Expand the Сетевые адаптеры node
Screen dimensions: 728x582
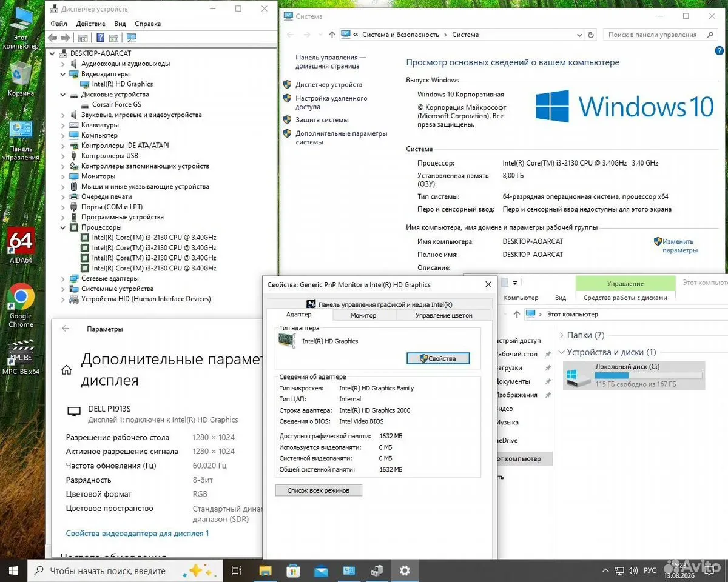coord(62,278)
